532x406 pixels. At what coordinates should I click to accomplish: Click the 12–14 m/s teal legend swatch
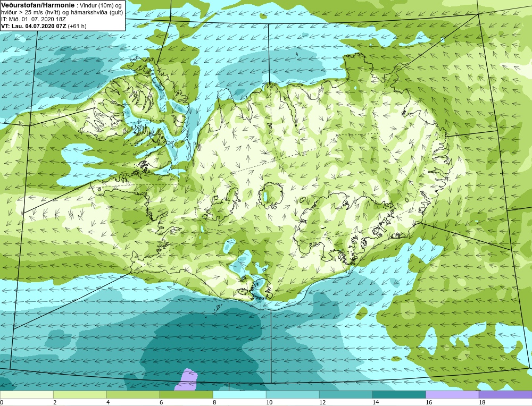coord(346,394)
